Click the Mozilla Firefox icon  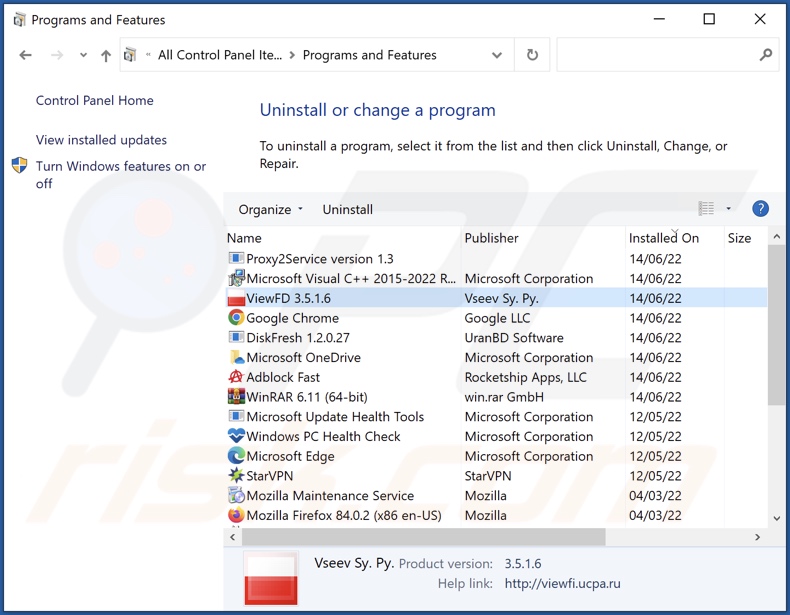(x=236, y=515)
